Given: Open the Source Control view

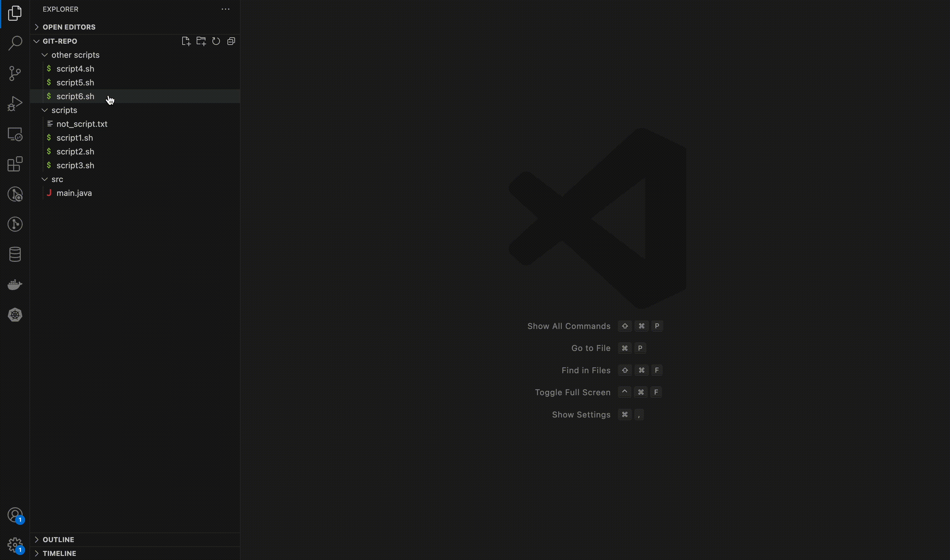Looking at the screenshot, I should [15, 73].
